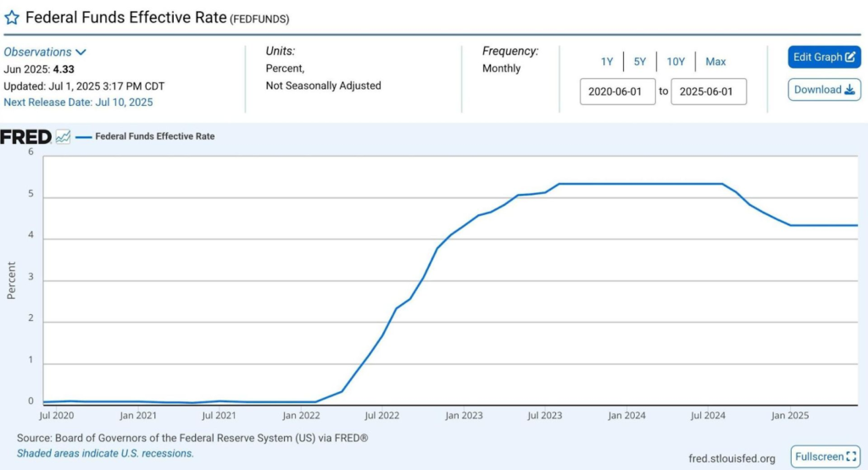Screen dimensions: 868x470
Task: Open the Next Release Date link
Action: 78,102
